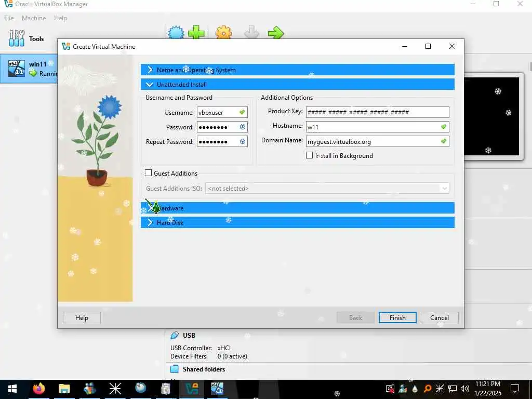Open File Explorer from the taskbar
532x399 pixels.
(x=64, y=389)
